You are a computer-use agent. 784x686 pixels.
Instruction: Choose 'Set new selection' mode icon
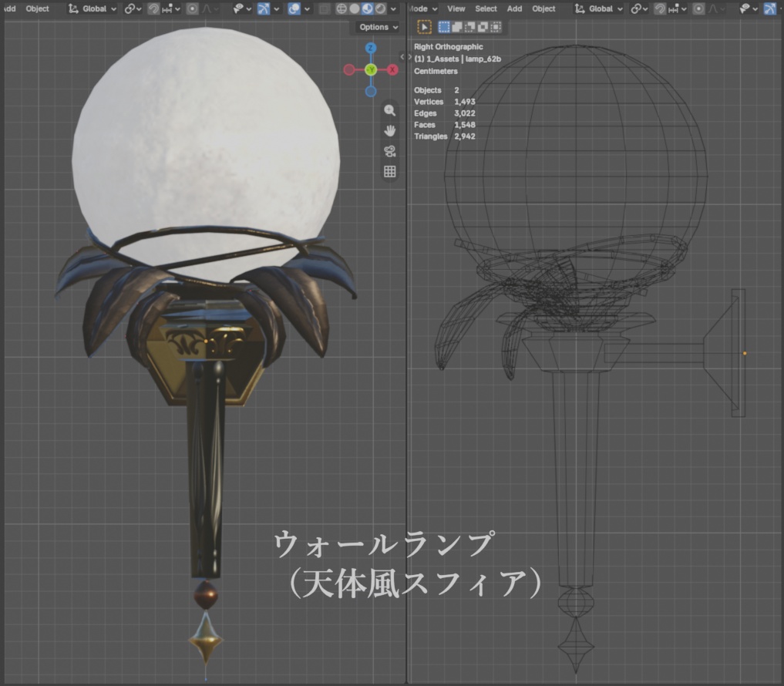tap(444, 27)
